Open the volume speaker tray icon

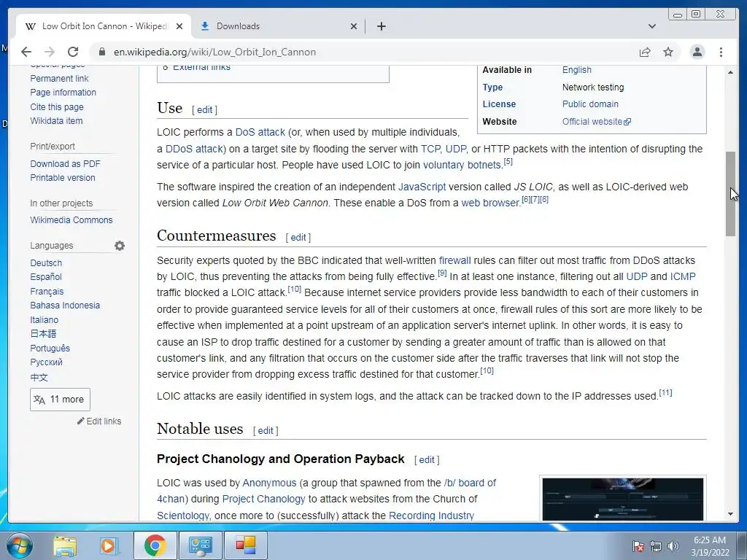tap(673, 546)
